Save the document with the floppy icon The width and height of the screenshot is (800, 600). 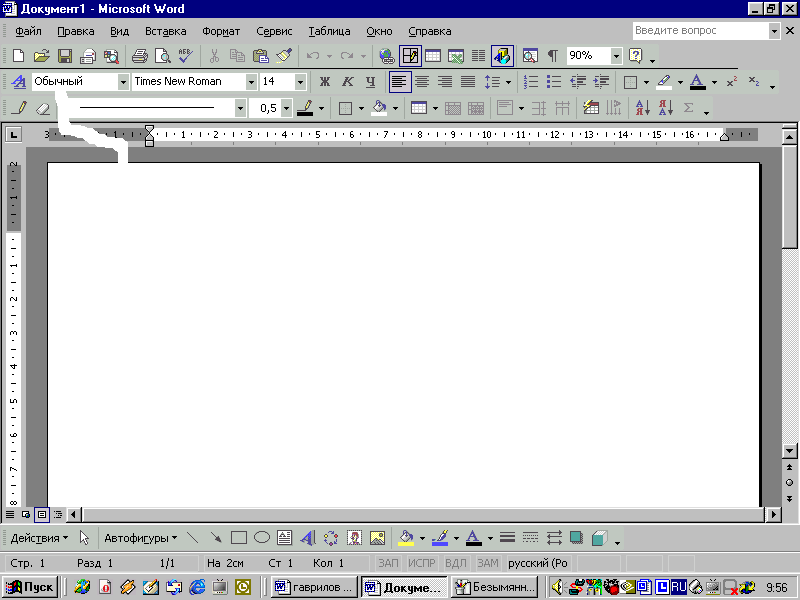click(x=65, y=55)
